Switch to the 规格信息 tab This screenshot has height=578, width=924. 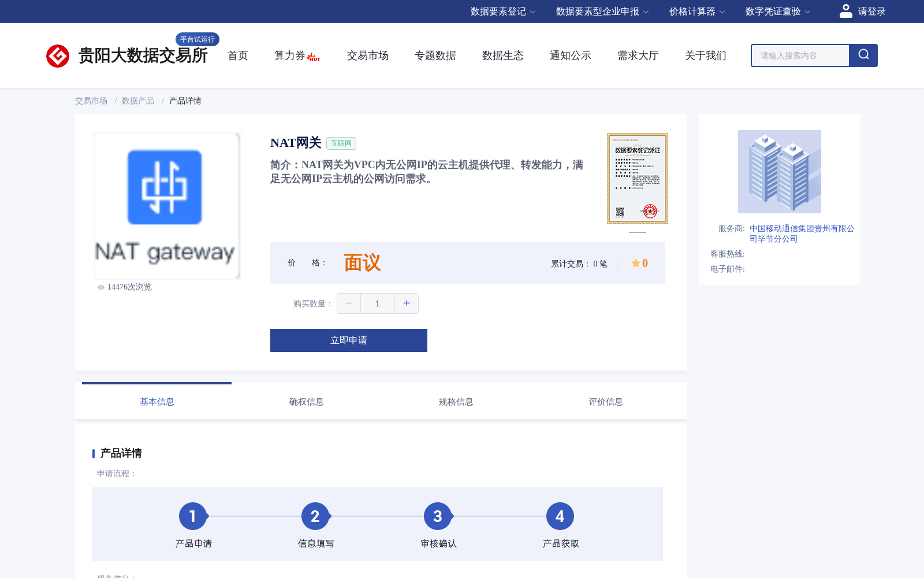456,402
